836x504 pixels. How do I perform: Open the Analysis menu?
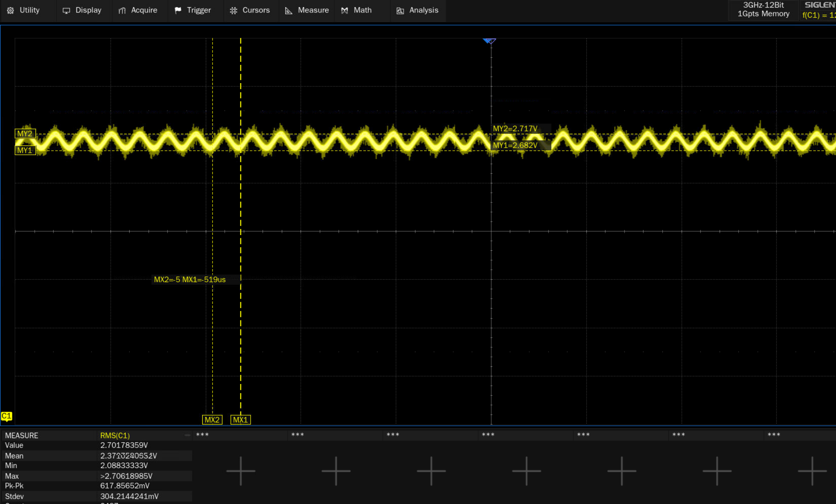417,10
